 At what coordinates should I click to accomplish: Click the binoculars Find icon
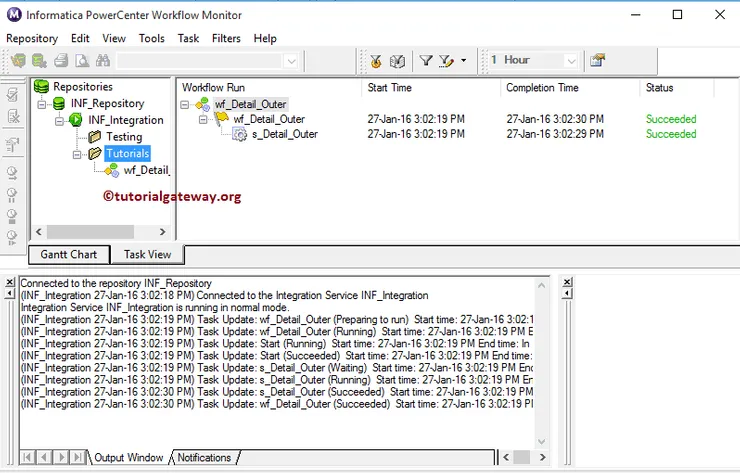[x=102, y=60]
